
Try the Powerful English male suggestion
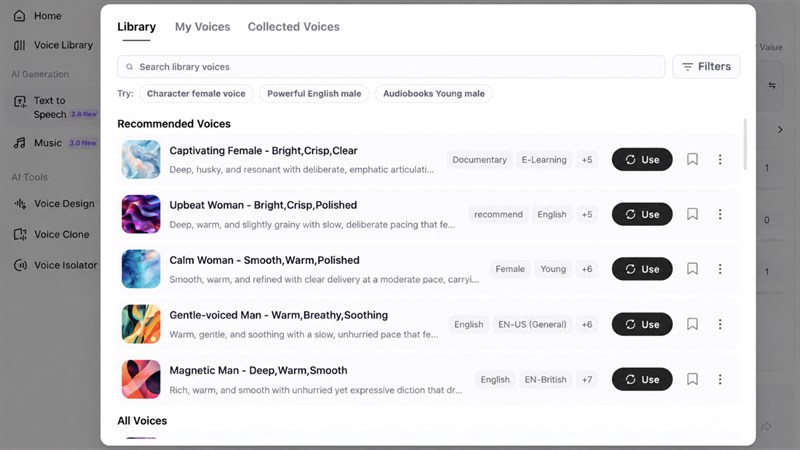314,93
